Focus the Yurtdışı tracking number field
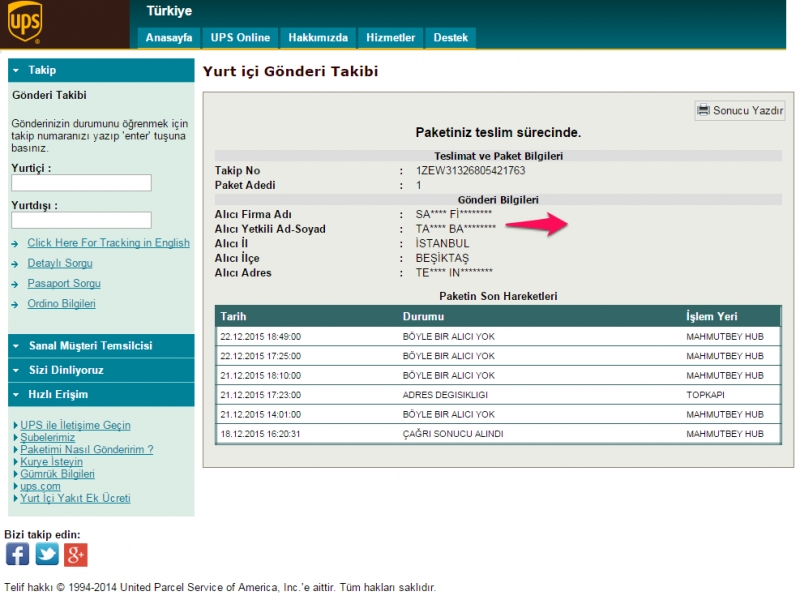 [x=81, y=220]
